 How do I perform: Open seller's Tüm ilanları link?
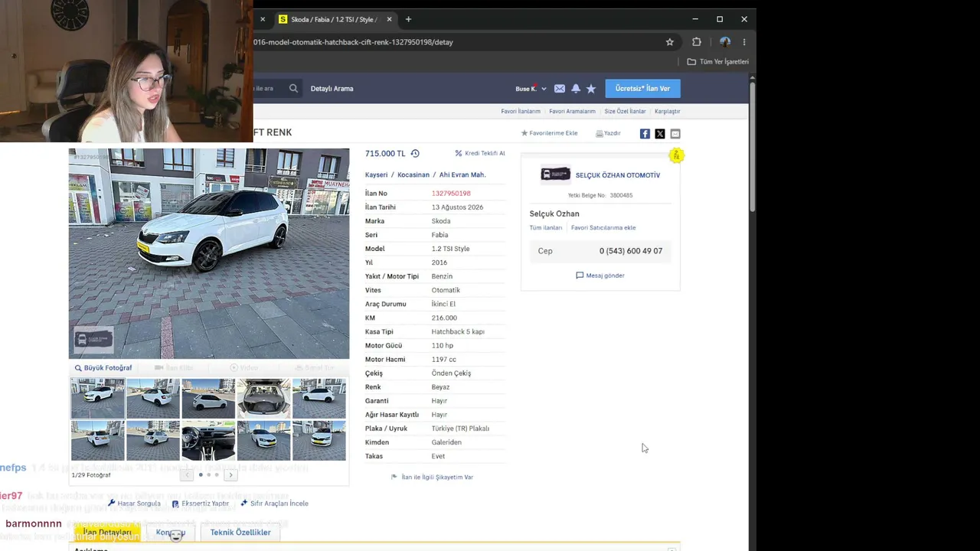pos(546,228)
